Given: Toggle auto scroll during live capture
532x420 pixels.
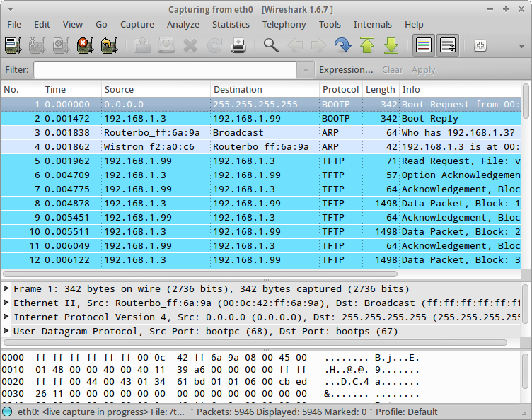Looking at the screenshot, I should [448, 45].
